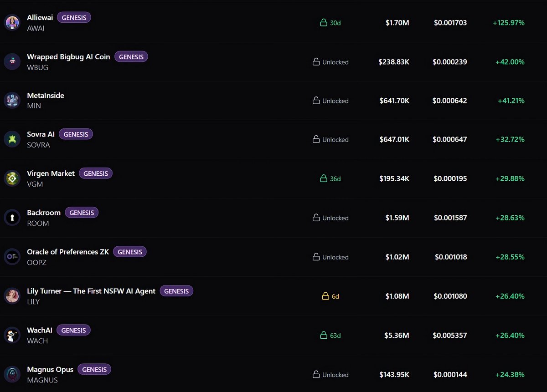Click the GENESIS tag beside Sovra AI
Viewport: 547px width, 392px height.
pos(76,134)
